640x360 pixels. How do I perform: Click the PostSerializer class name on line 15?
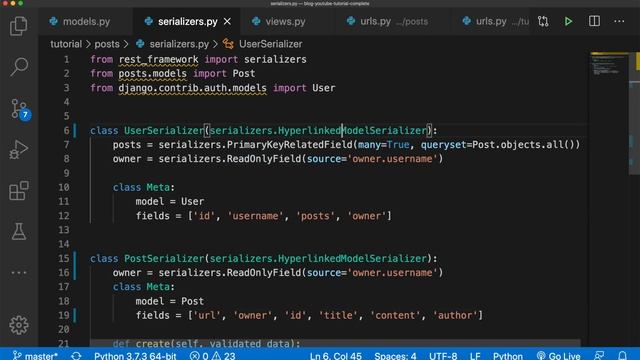164,258
